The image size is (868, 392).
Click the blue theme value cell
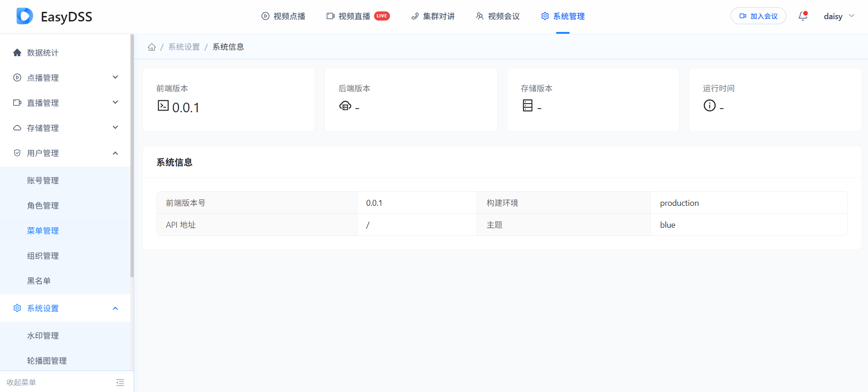click(x=749, y=225)
